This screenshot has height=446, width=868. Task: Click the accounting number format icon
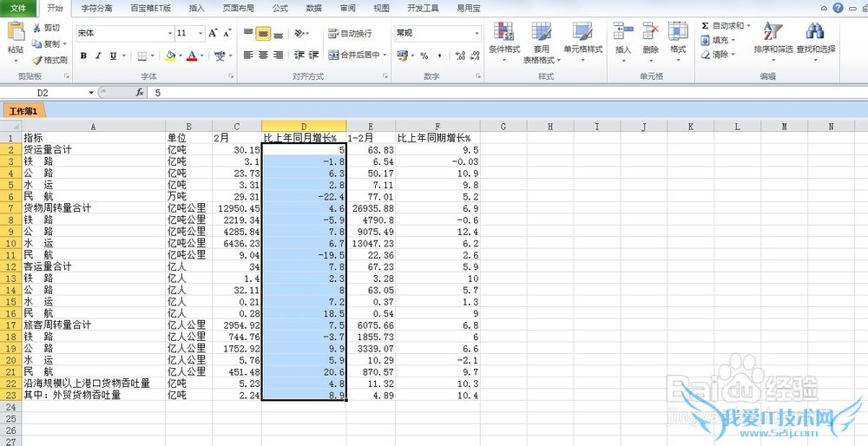pos(402,56)
